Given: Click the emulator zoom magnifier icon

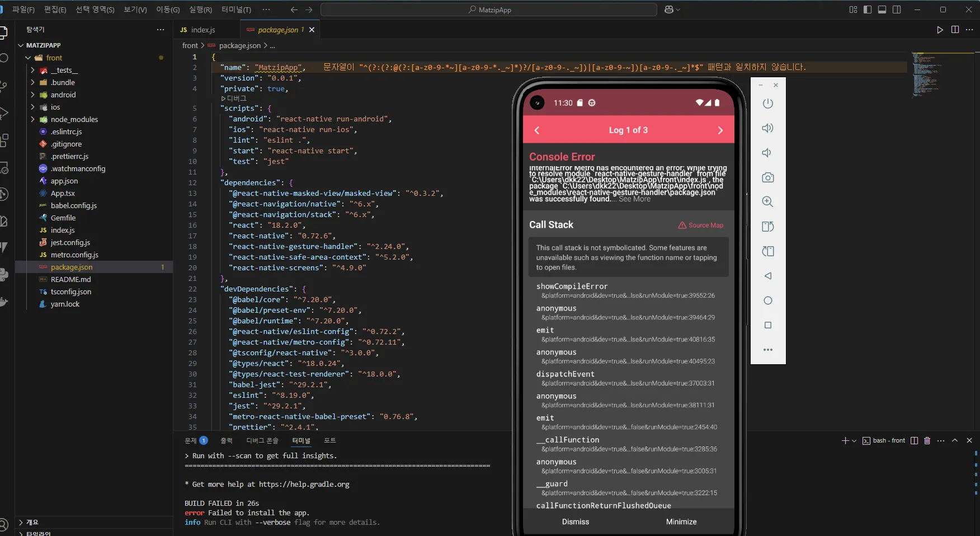Looking at the screenshot, I should (x=768, y=202).
